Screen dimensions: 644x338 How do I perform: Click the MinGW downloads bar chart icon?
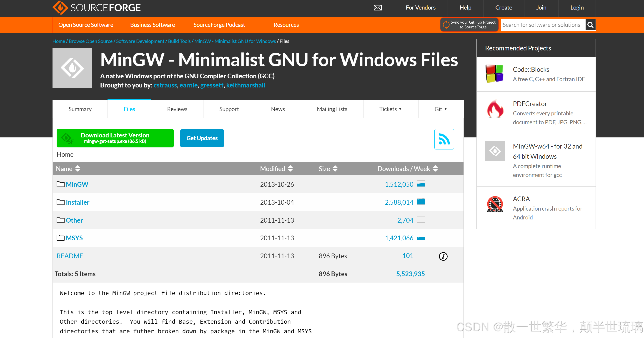[421, 184]
